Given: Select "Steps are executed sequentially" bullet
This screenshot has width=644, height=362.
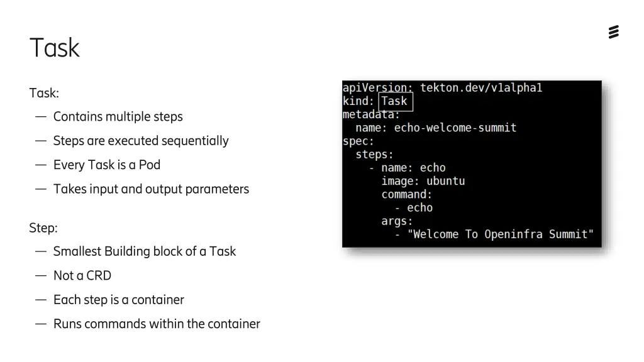Looking at the screenshot, I should (141, 141).
